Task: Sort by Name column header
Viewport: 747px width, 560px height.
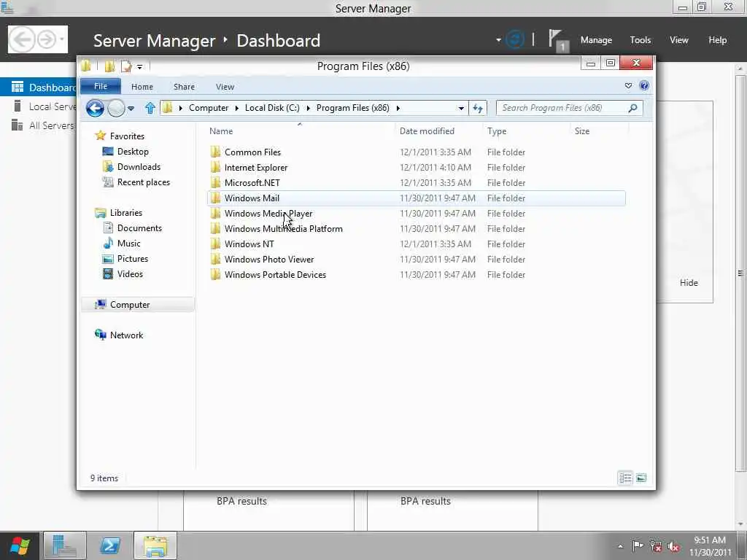Action: [300, 131]
